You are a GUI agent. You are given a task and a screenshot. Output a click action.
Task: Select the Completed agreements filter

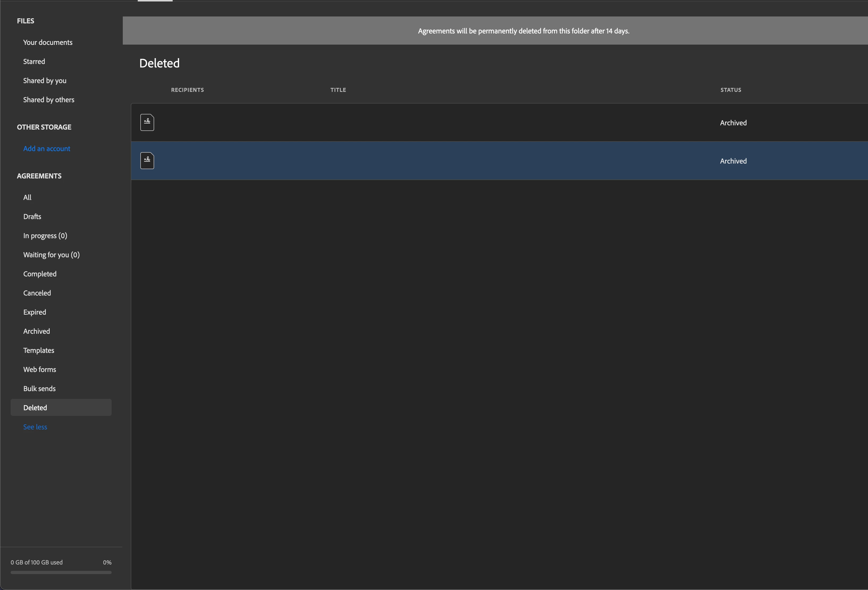[40, 274]
